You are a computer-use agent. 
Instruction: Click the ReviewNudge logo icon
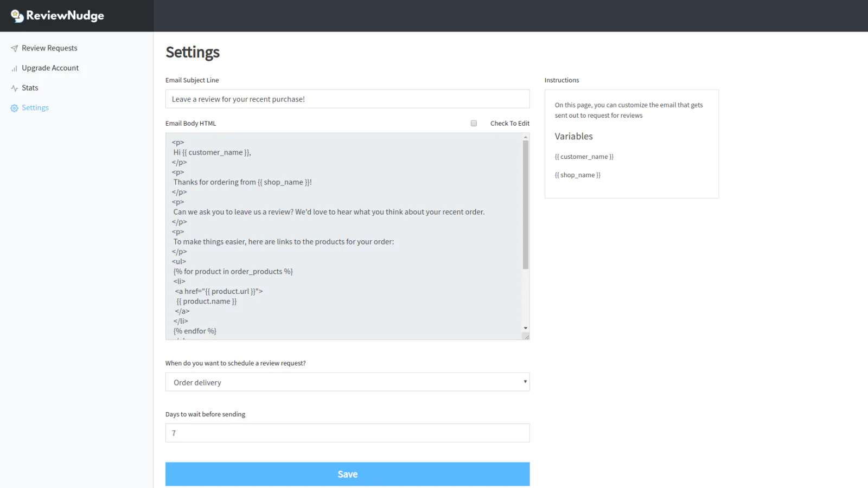(x=17, y=16)
